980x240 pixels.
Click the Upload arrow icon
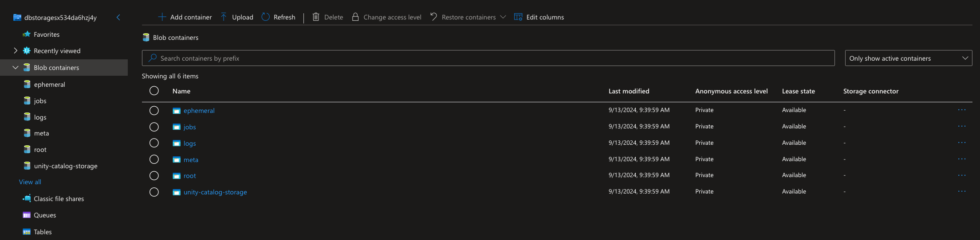224,17
